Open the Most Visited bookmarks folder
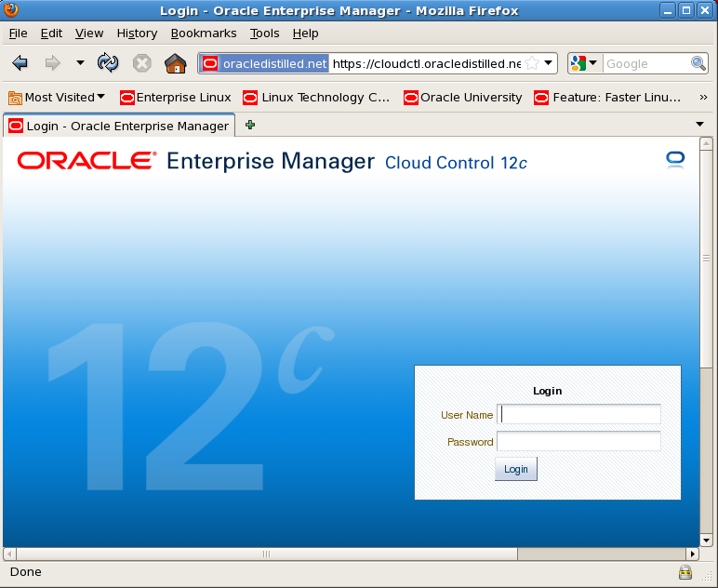718x588 pixels. pos(57,98)
